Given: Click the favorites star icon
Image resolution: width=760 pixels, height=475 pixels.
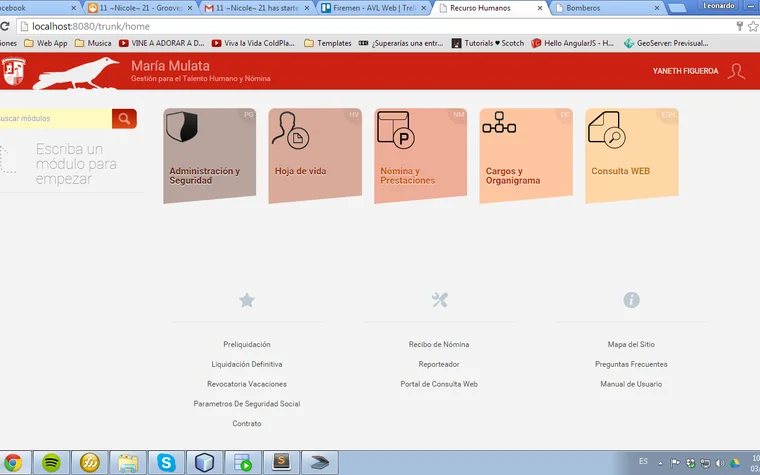Looking at the screenshot, I should (x=247, y=300).
